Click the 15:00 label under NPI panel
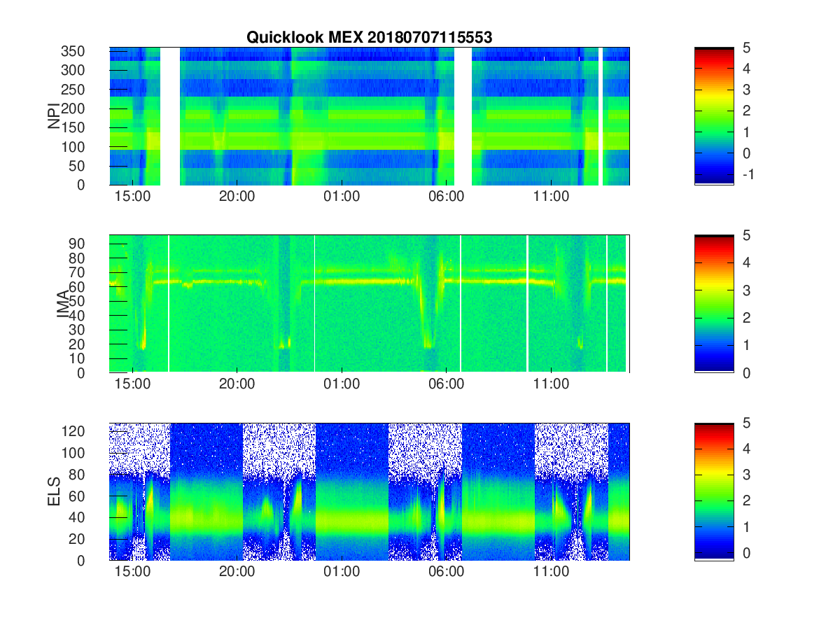Viewport: 840px width, 630px height. coord(132,197)
